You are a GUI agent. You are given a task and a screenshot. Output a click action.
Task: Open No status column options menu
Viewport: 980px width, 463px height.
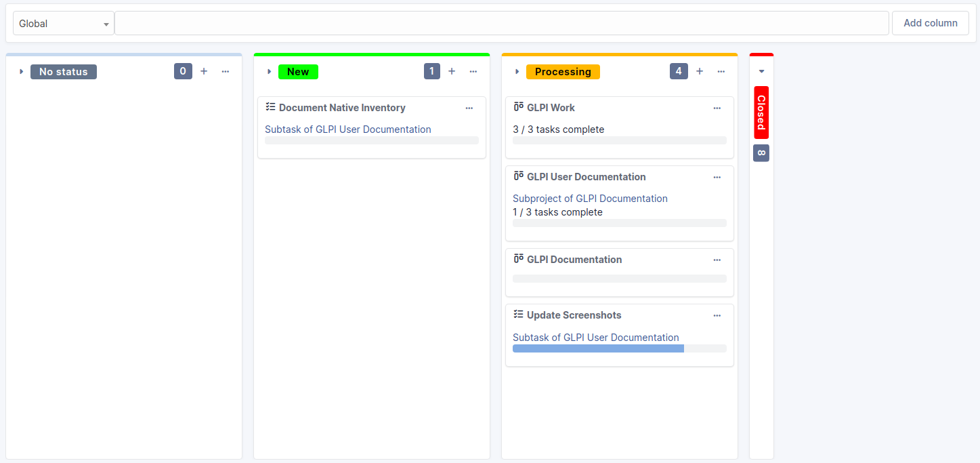[x=226, y=71]
